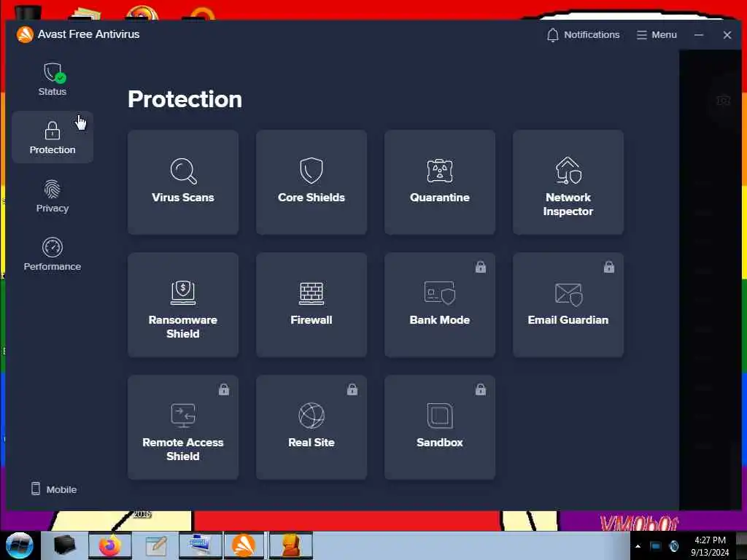
Task: Open the hamburger Menu
Action: [x=657, y=35]
